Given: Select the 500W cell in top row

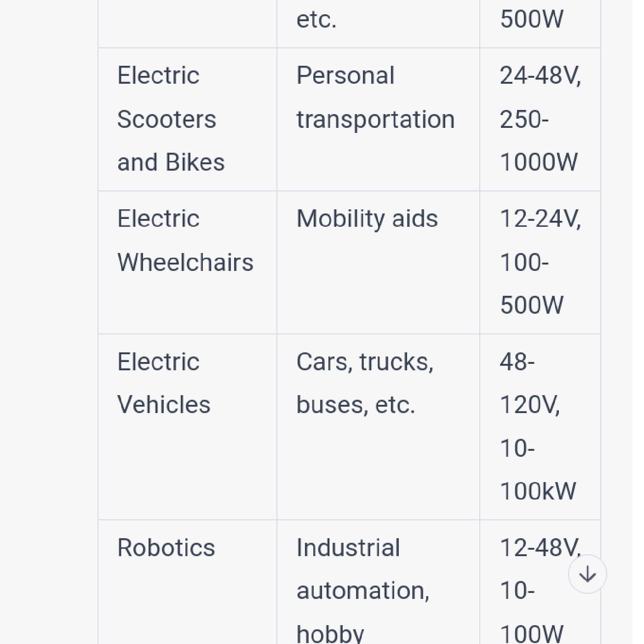Looking at the screenshot, I should (x=540, y=24).
